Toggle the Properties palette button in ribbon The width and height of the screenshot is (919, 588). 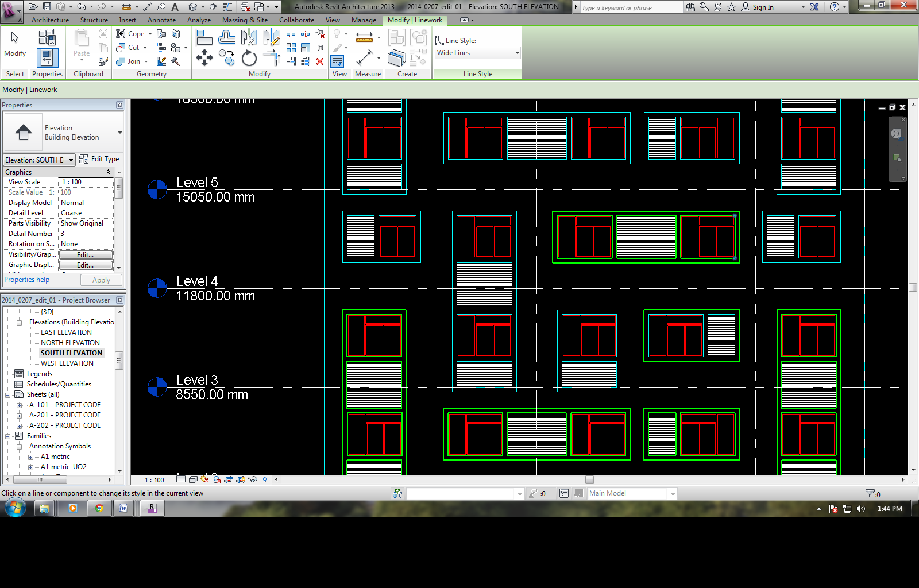(x=47, y=58)
